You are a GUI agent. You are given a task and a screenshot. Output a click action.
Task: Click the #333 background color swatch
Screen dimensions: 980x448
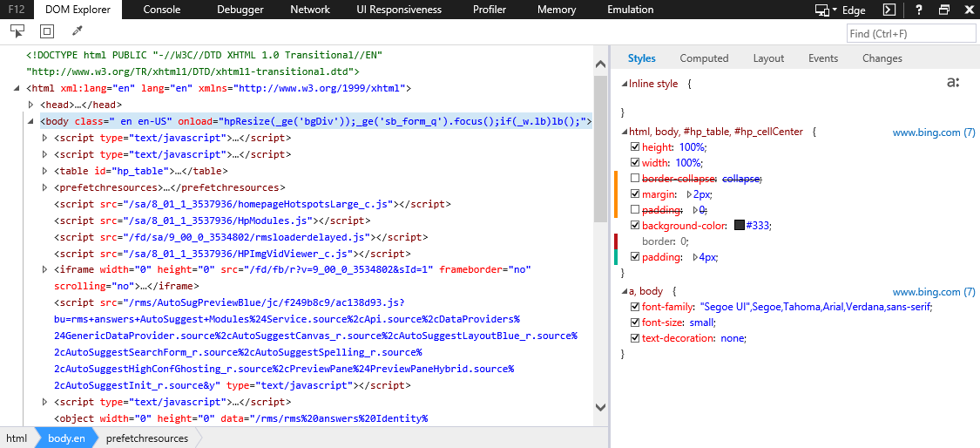pos(740,225)
